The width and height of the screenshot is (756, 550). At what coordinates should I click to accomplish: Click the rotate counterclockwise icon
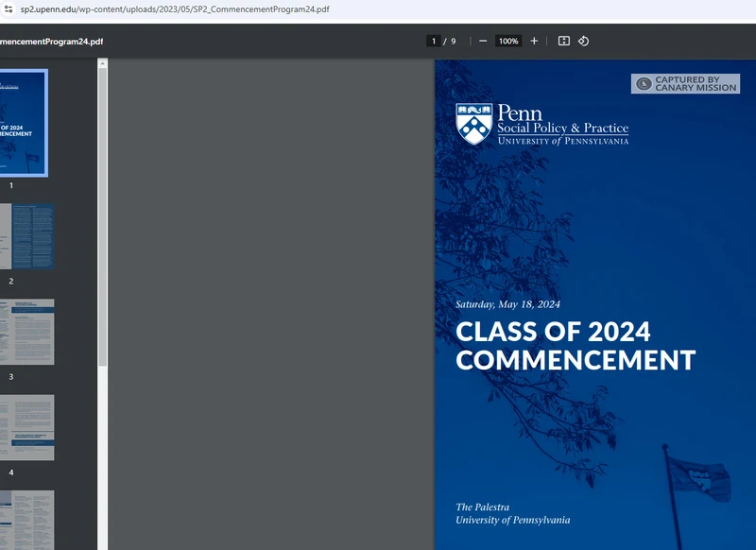coord(583,41)
